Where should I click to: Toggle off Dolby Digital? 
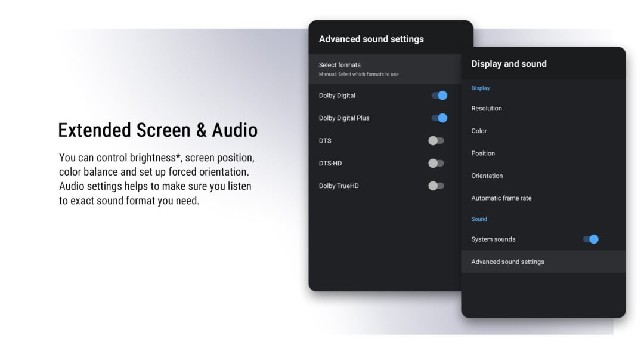pyautogui.click(x=439, y=95)
